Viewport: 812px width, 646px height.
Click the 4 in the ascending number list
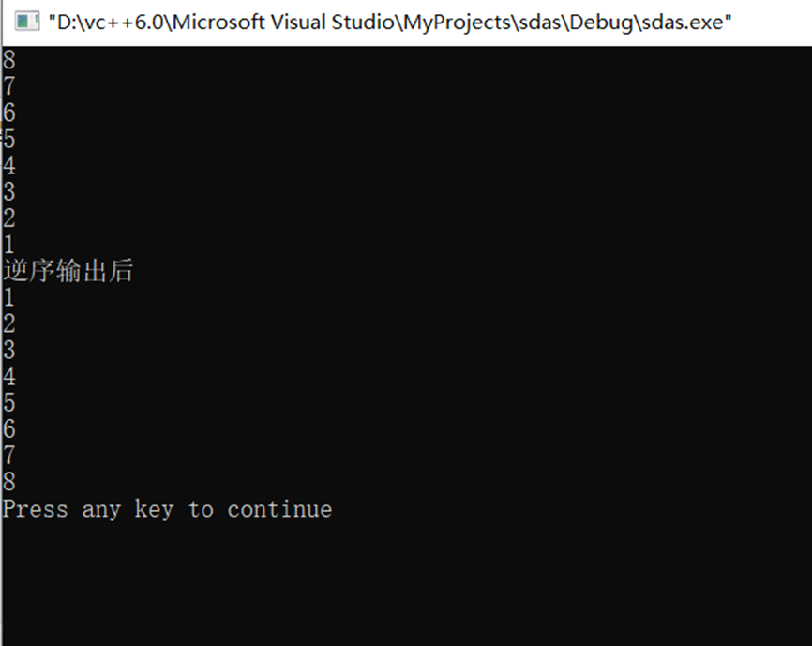click(x=9, y=376)
